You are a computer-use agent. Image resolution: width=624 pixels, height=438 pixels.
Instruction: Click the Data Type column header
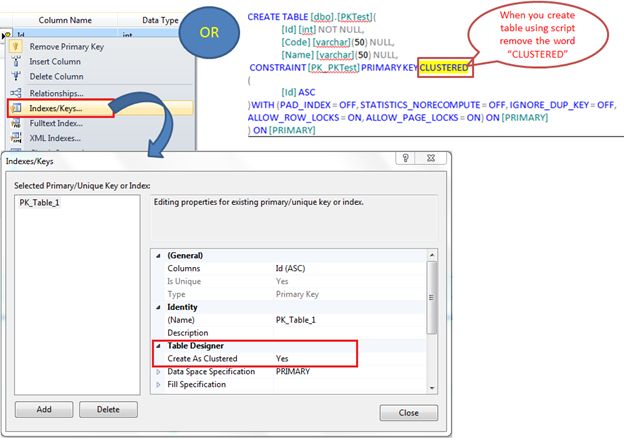tap(160, 20)
